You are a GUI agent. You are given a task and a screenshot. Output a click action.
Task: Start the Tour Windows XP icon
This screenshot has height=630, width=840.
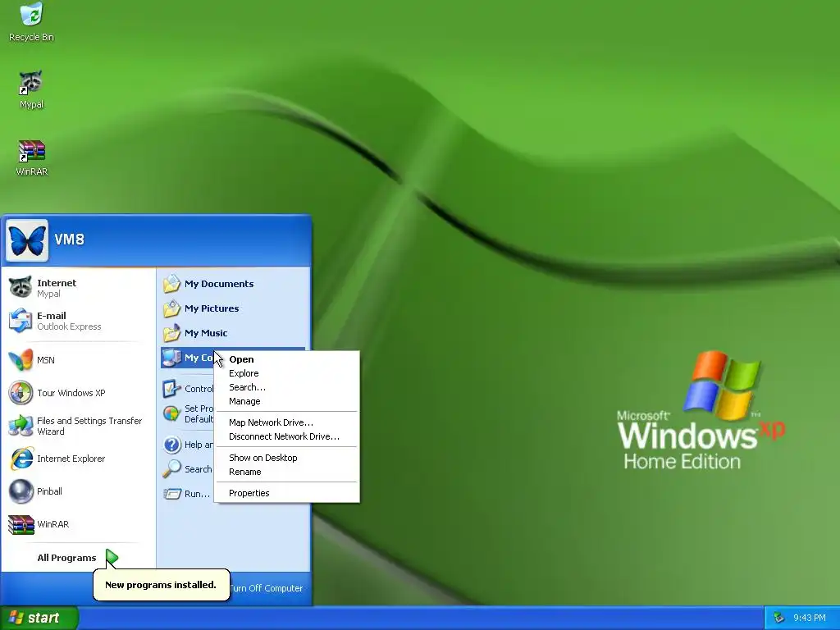tap(21, 393)
